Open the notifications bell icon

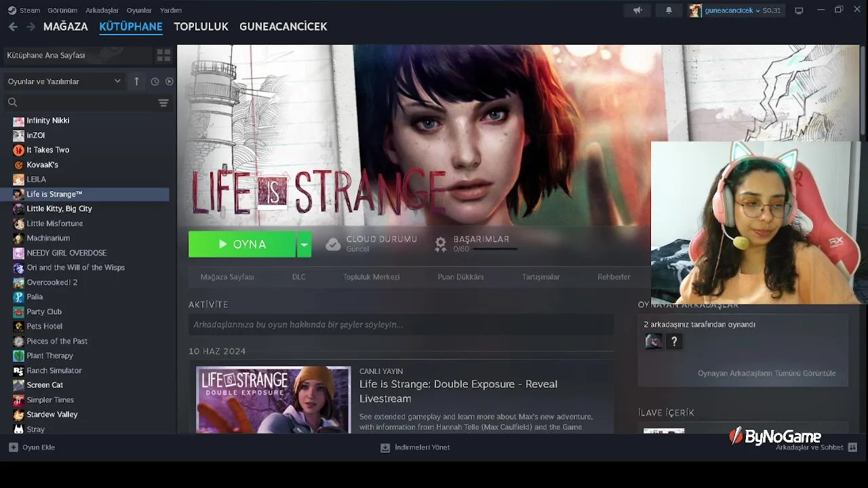tap(669, 10)
